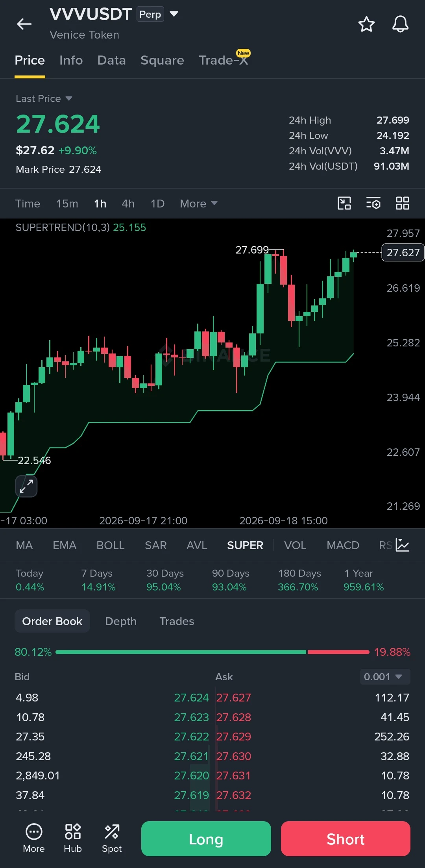Screen dimensions: 425x868
Task: Select the Order Book tab
Action: 52,621
